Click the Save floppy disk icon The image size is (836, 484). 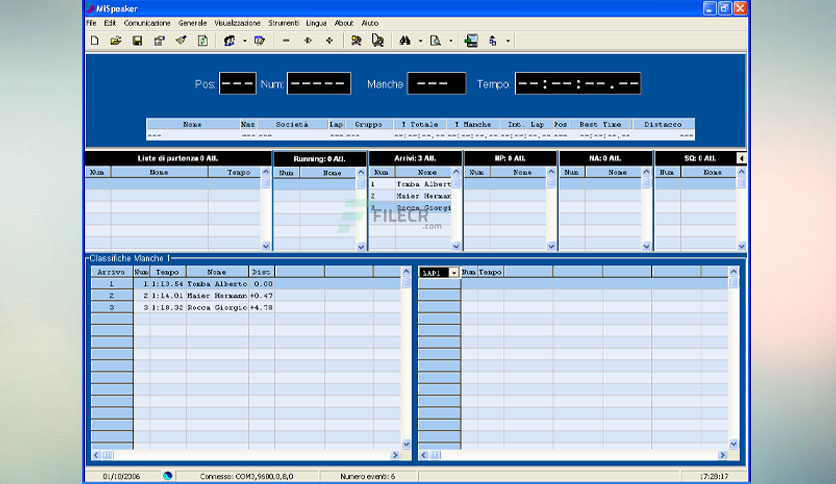pyautogui.click(x=137, y=41)
